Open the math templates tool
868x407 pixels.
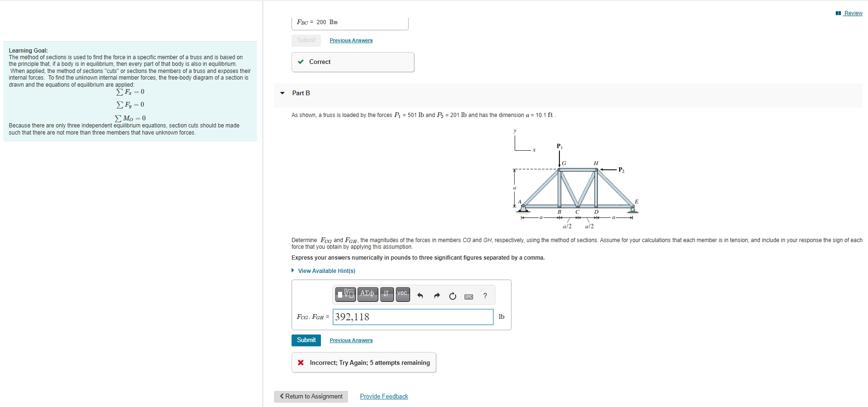click(346, 294)
